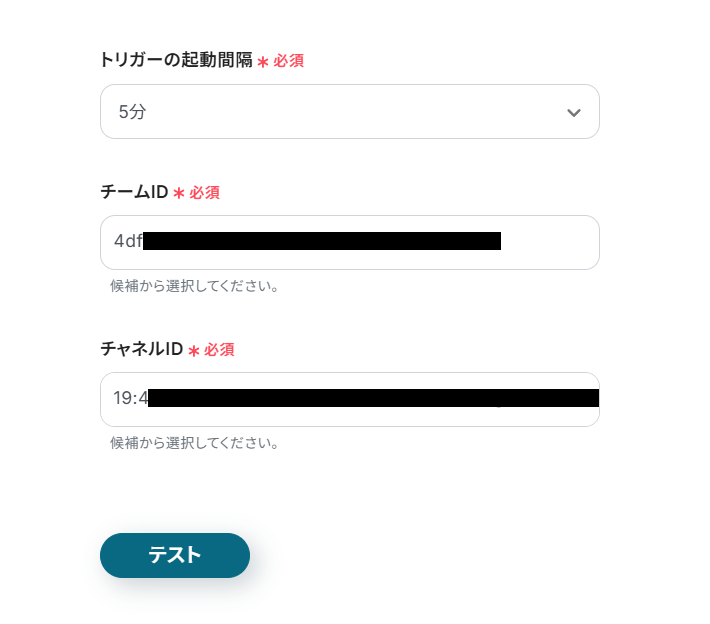Viewport: 710px width, 624px height.
Task: Click the チームID label
Action: pyautogui.click(x=134, y=192)
